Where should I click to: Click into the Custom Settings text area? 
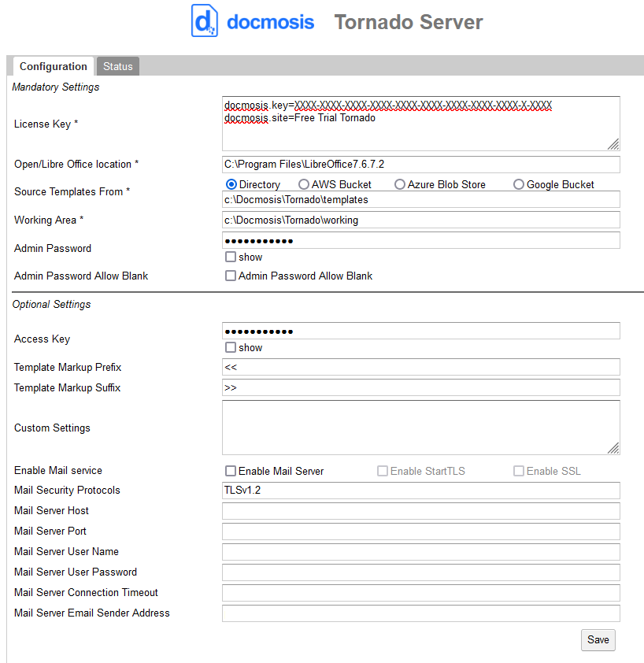coord(420,428)
